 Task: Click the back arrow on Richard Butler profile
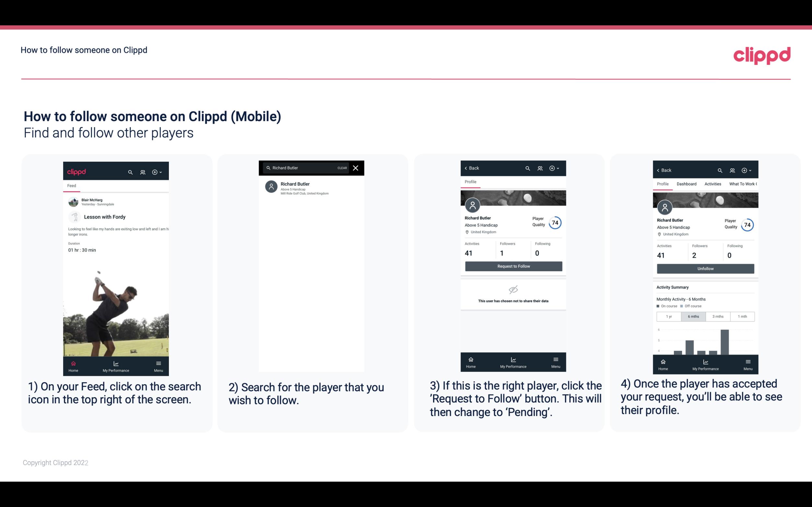(x=467, y=168)
